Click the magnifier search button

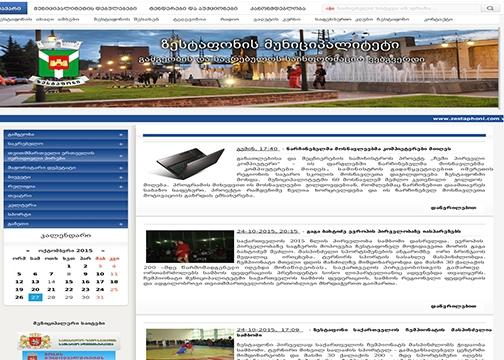(490, 8)
